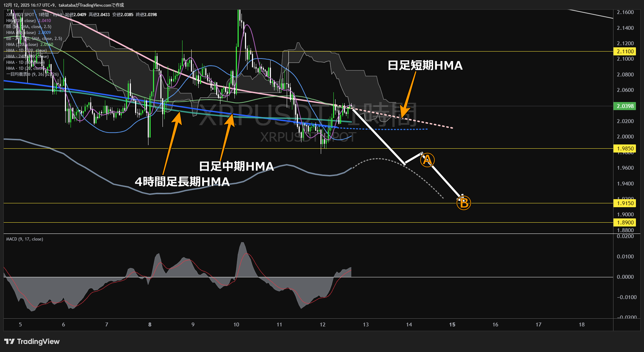Screen dimensions: 644x352
Task: Expand the Bybit exchange selector
Action: pos(57,15)
